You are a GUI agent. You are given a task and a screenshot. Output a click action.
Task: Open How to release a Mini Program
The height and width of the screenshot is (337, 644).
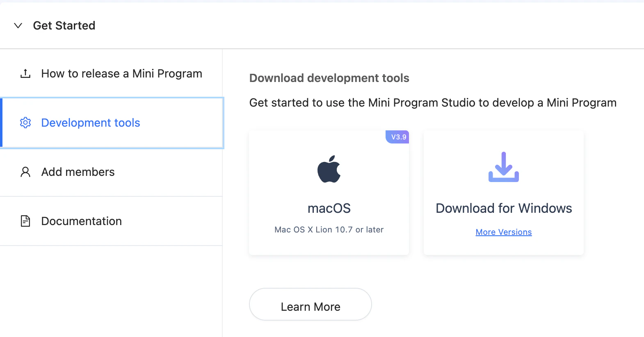122,74
